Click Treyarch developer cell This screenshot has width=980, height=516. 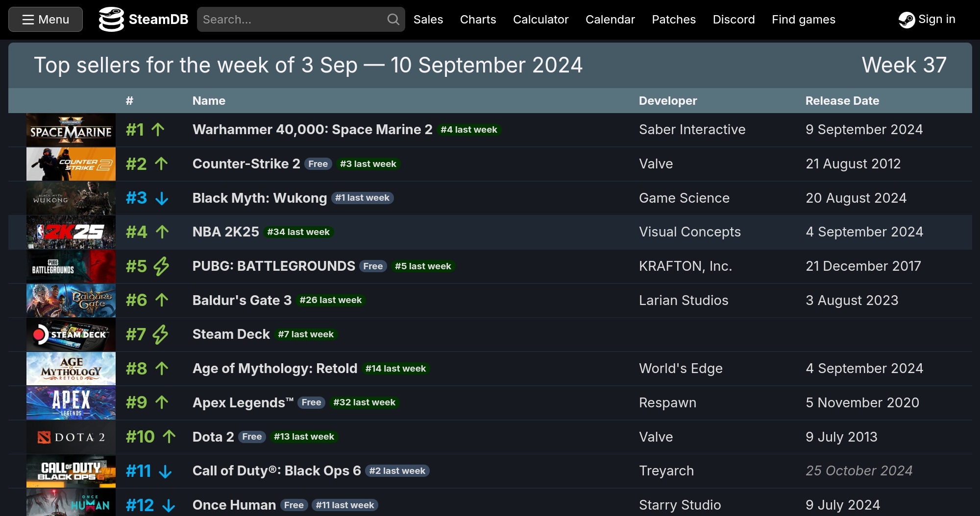coord(666,471)
